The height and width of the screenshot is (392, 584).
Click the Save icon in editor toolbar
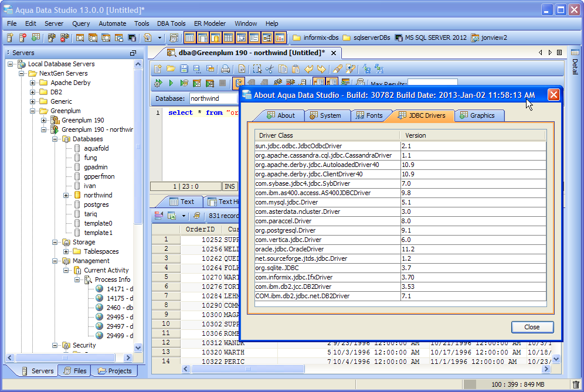tap(184, 69)
